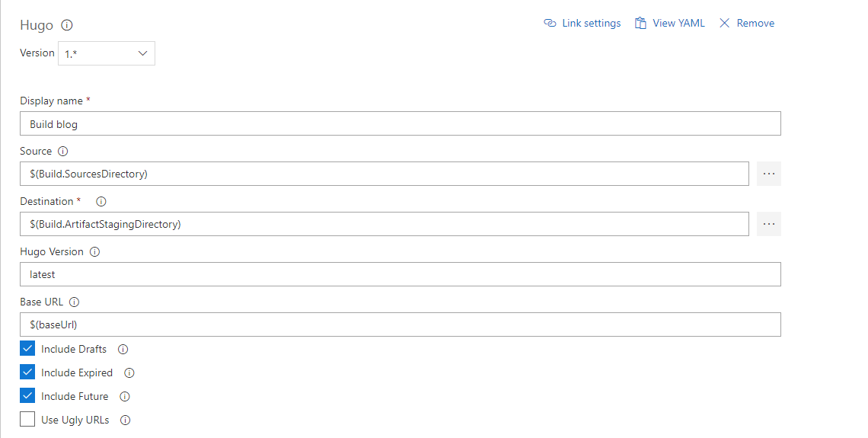
Task: Click the Destination field info icon
Action: coord(101,202)
